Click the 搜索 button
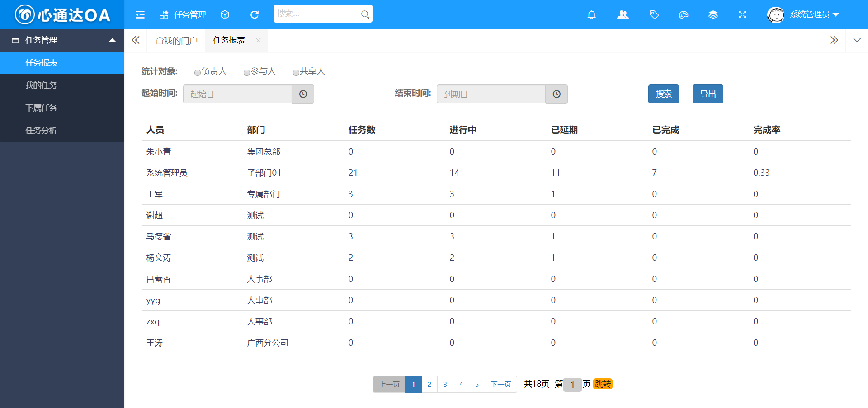The height and width of the screenshot is (408, 868). [663, 94]
